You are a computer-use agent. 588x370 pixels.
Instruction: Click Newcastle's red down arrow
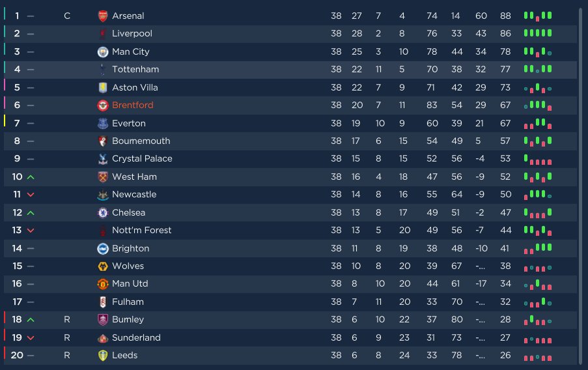[31, 195]
